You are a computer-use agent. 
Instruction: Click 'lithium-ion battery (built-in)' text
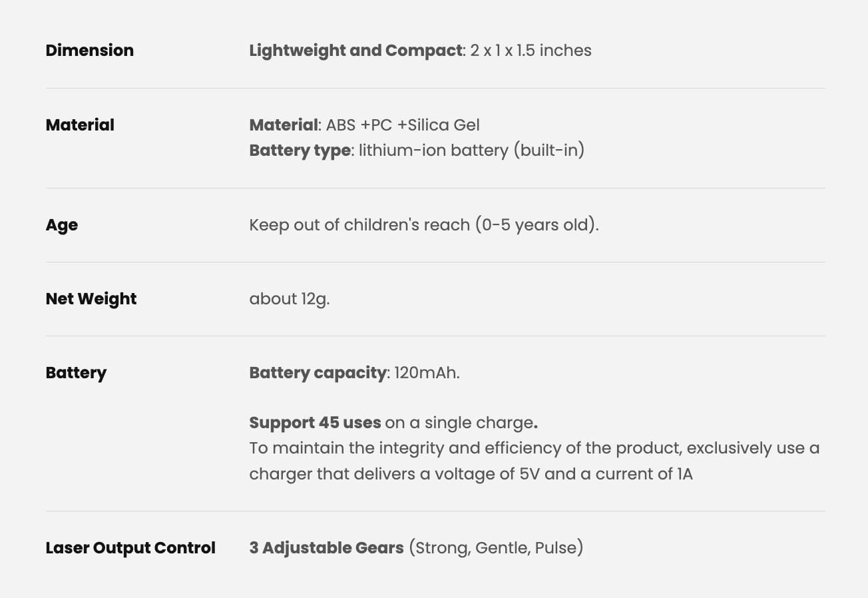(x=471, y=150)
